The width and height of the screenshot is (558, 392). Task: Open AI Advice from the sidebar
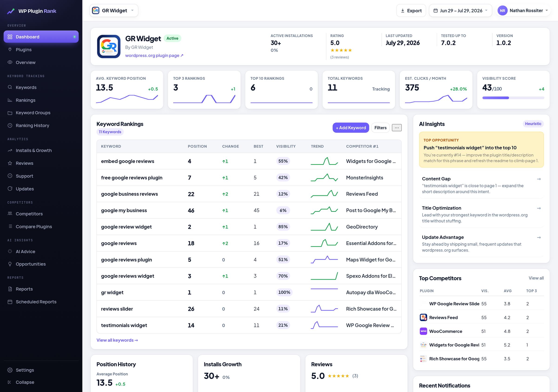(x=41, y=251)
